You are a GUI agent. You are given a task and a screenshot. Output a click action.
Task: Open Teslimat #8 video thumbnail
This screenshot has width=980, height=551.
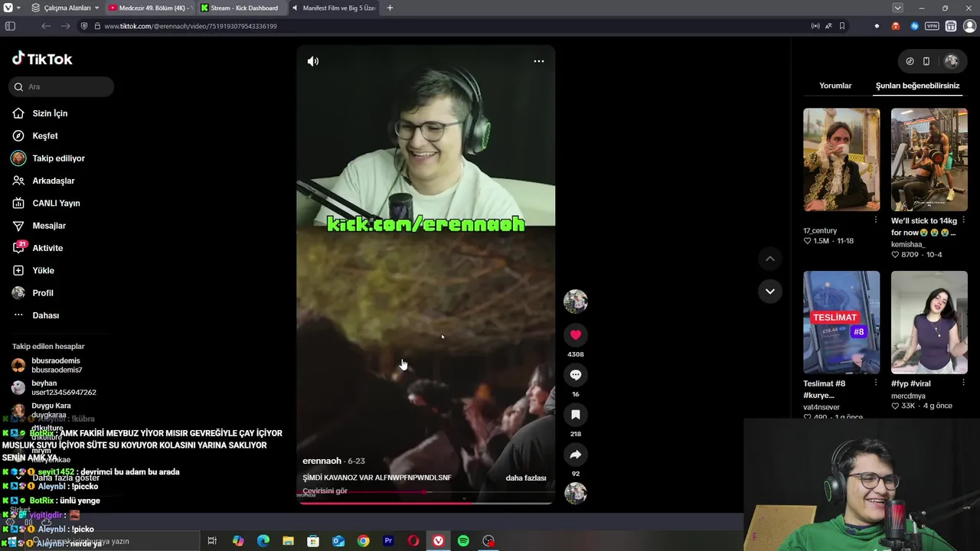[841, 322]
